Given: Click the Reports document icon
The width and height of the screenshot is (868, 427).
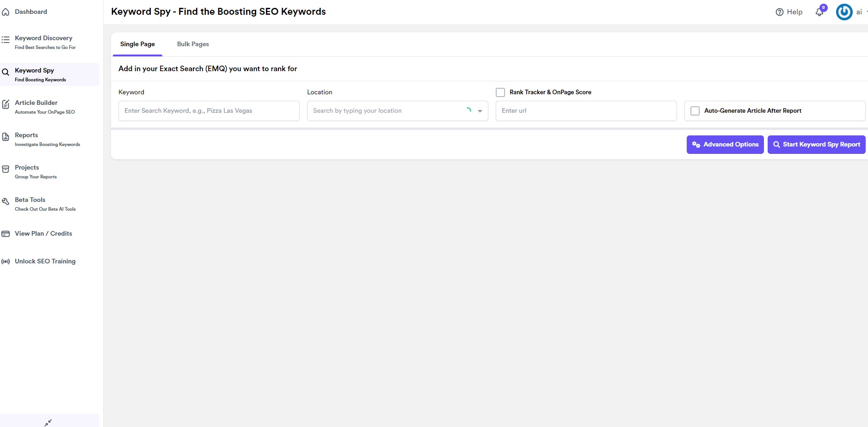Looking at the screenshot, I should 6,137.
